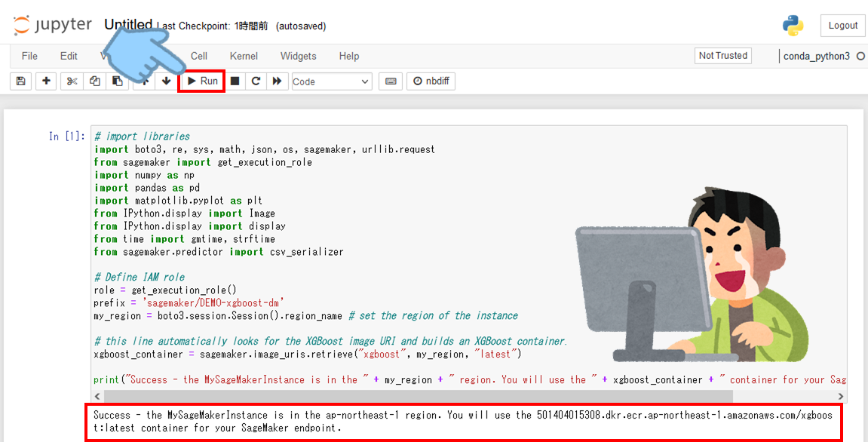Restart the kernel icon
The image size is (868, 442).
[256, 81]
